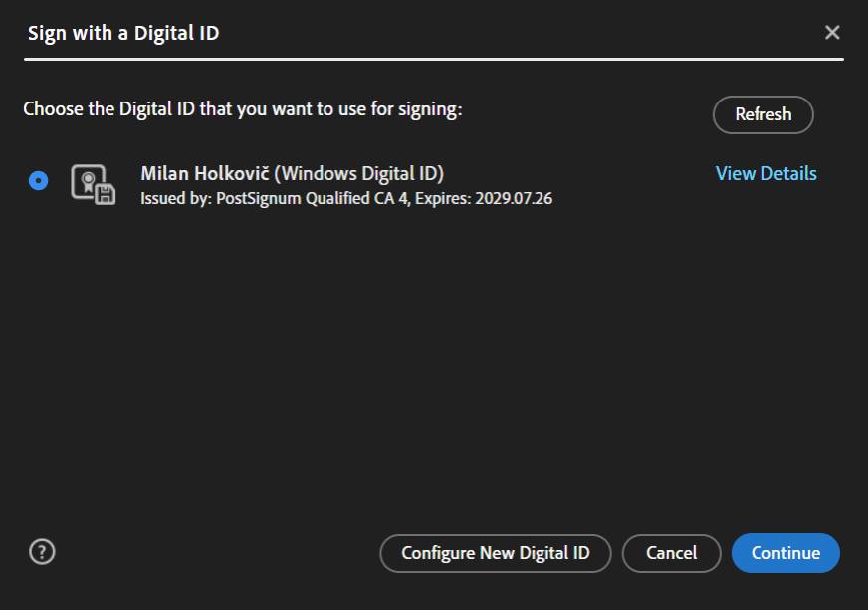Viewport: 868px width, 610px height.
Task: Click the (Windows Digital ID) label
Action: 359,174
